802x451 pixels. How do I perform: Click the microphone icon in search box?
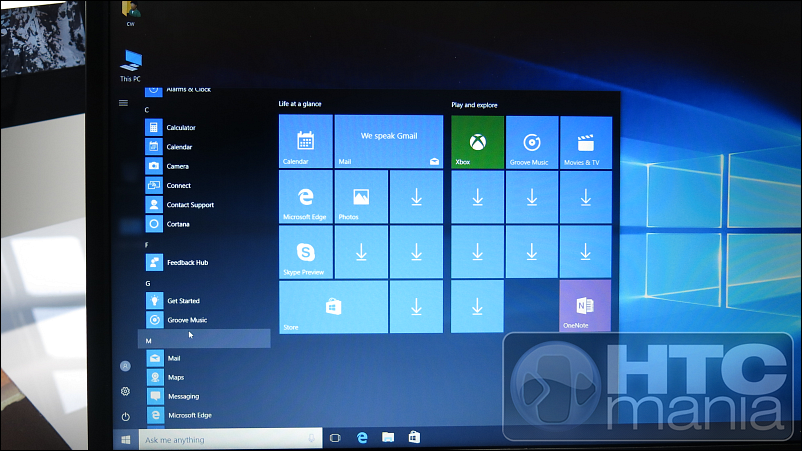[311, 439]
